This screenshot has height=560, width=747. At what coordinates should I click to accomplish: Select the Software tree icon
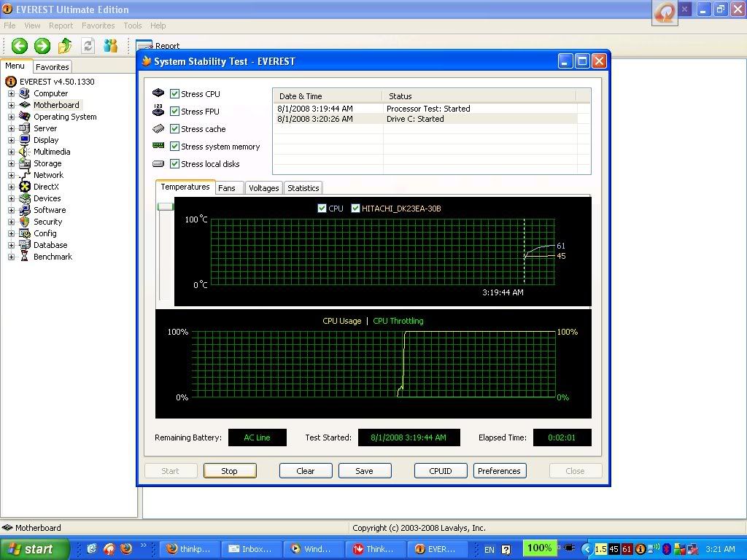point(25,210)
